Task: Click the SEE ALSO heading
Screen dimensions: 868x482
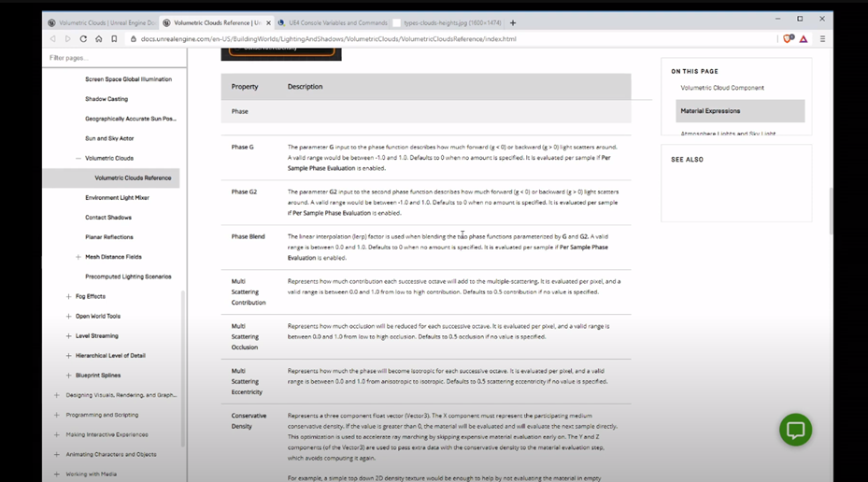Action: (687, 160)
